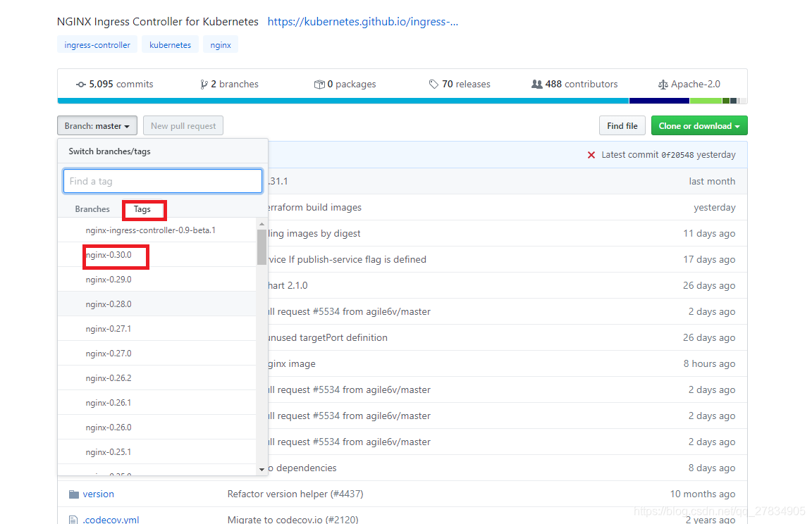Click the commits history icon

81,85
